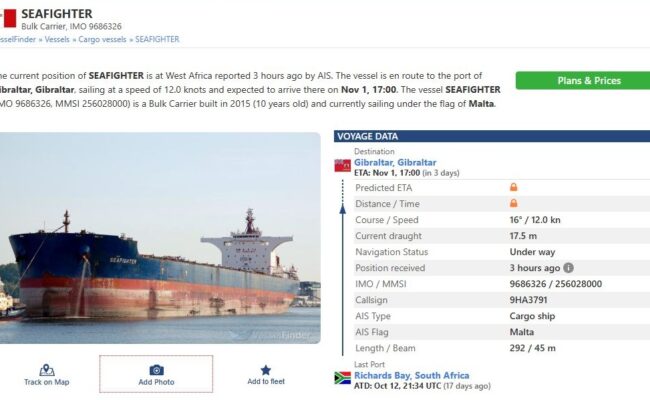Click the IMO / MMSI value 9686326 / 256028000

pyautogui.click(x=555, y=284)
